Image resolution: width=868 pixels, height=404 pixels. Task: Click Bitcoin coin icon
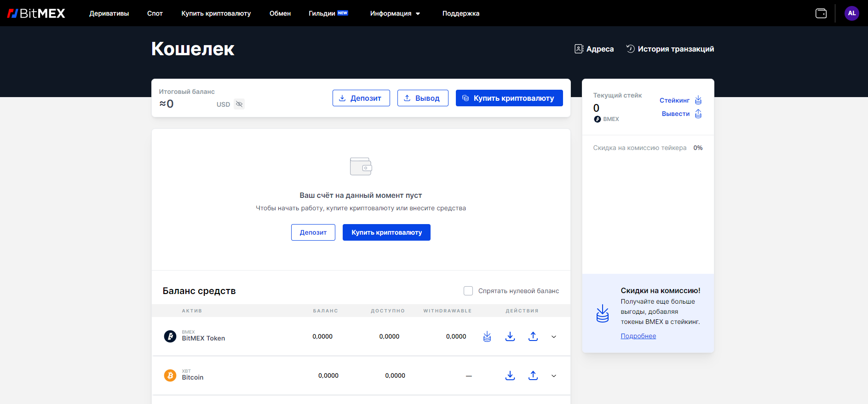(170, 375)
